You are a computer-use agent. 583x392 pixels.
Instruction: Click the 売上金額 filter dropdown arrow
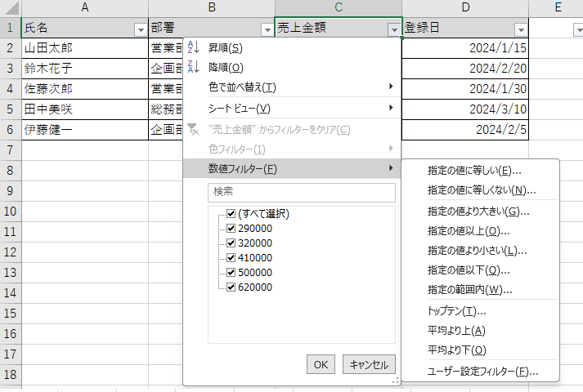coord(394,29)
